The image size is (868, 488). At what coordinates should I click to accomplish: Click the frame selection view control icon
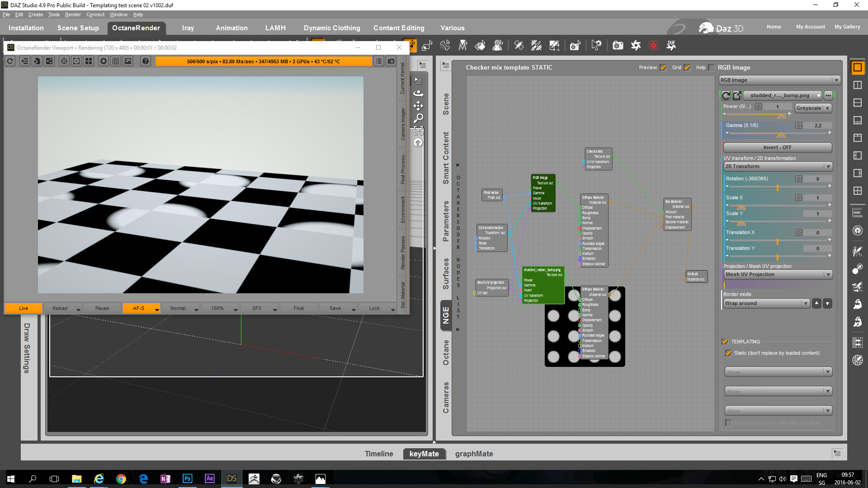tap(418, 131)
